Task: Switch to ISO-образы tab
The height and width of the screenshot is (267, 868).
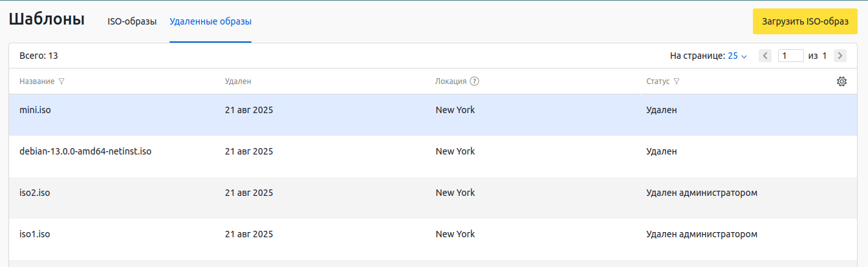Action: coord(132,21)
